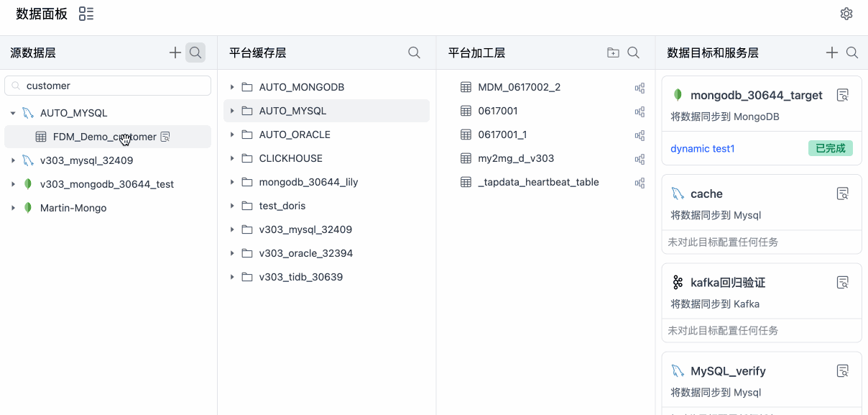
Task: Click the 已完成 status tag
Action: tap(830, 149)
